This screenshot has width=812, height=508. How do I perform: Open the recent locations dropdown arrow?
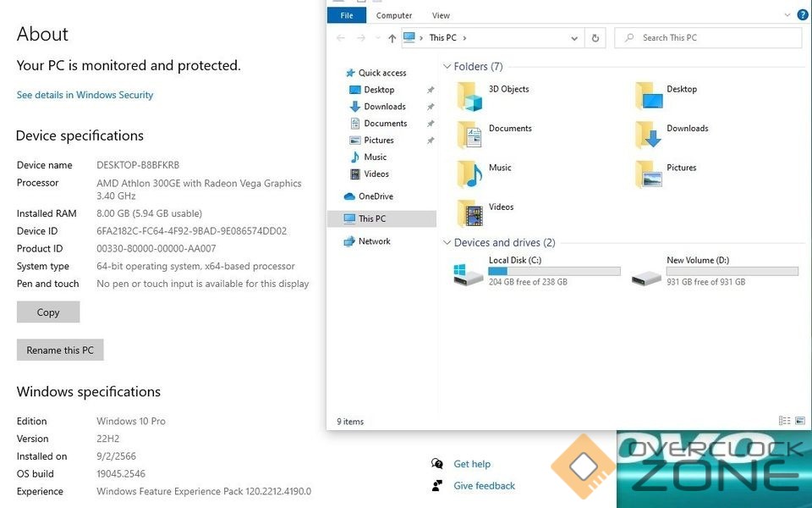click(377, 38)
